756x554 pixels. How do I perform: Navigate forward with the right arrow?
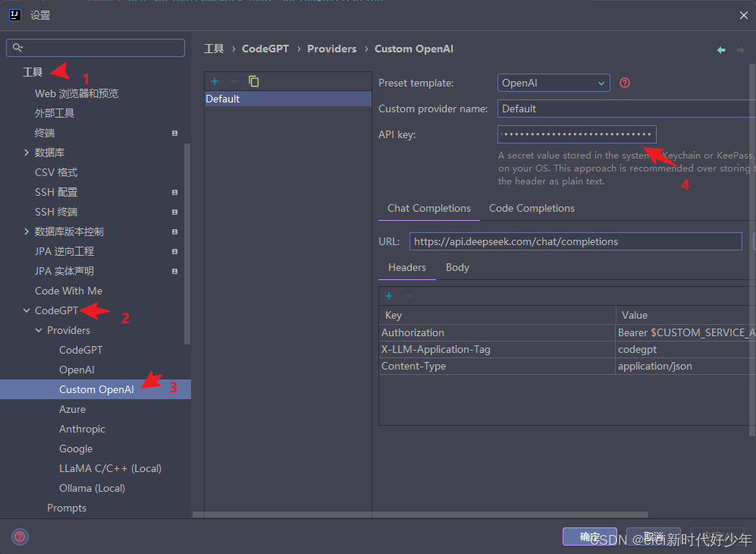[x=740, y=49]
